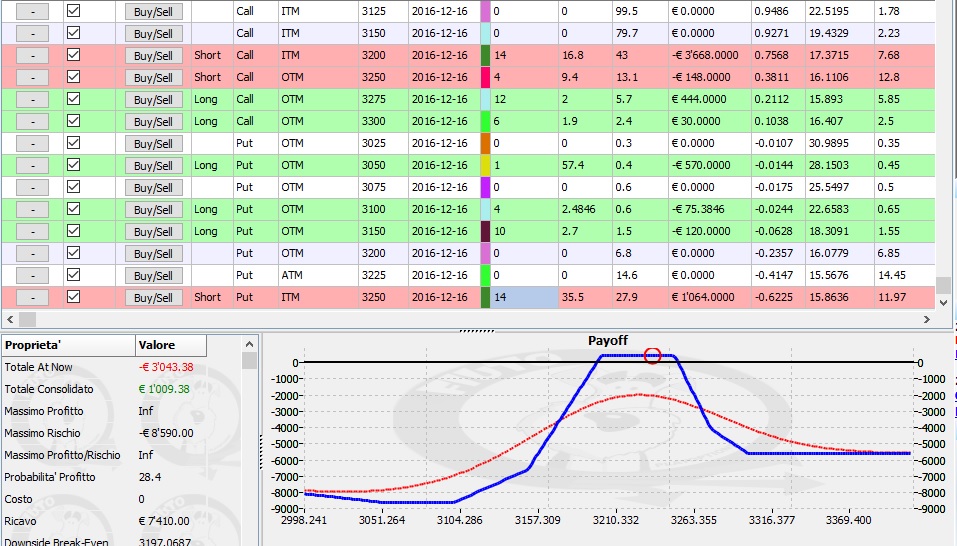Click the Valore column header

pos(171,345)
